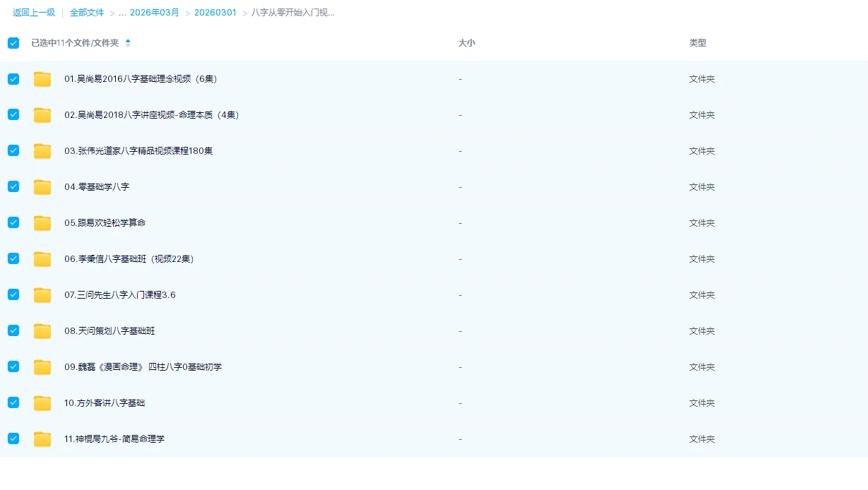Screen dimensions: 868x490
Task: Click folder icon for 10.方外客讲八字基础
Action: tap(42, 403)
